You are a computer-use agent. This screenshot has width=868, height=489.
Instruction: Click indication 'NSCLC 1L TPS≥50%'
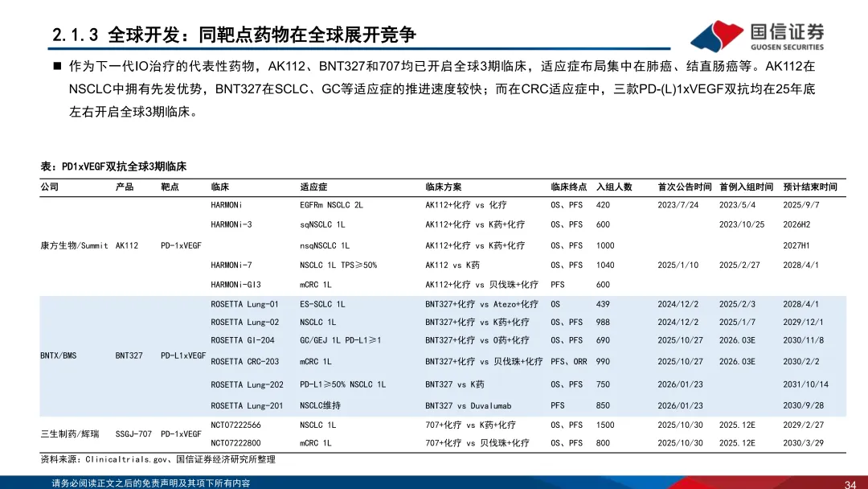tap(338, 265)
